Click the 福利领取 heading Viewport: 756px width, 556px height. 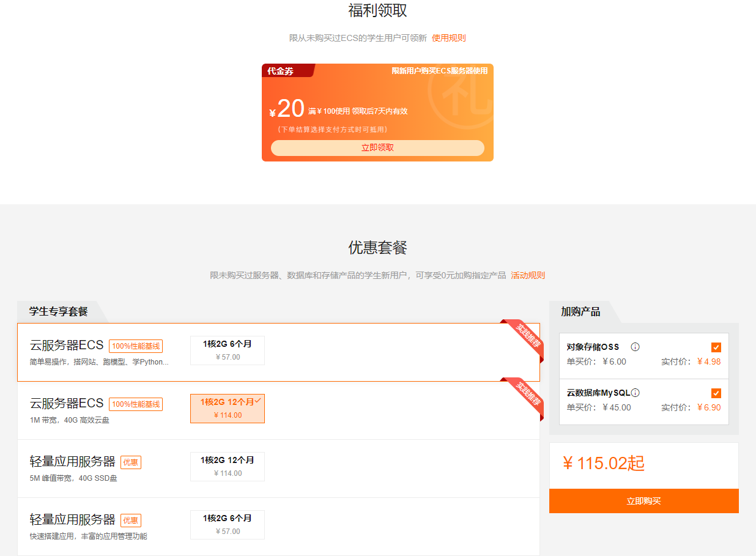click(x=377, y=10)
